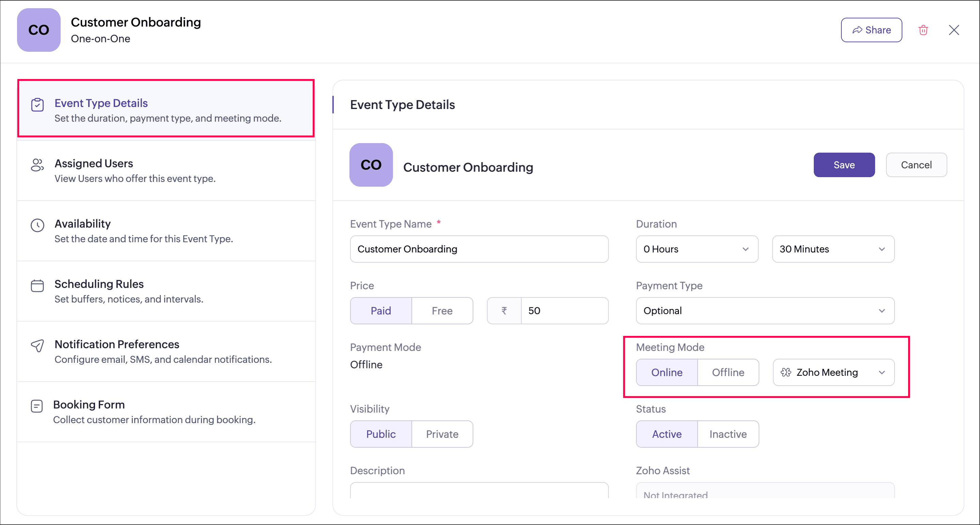Click the Save button
980x525 pixels.
(x=843, y=165)
